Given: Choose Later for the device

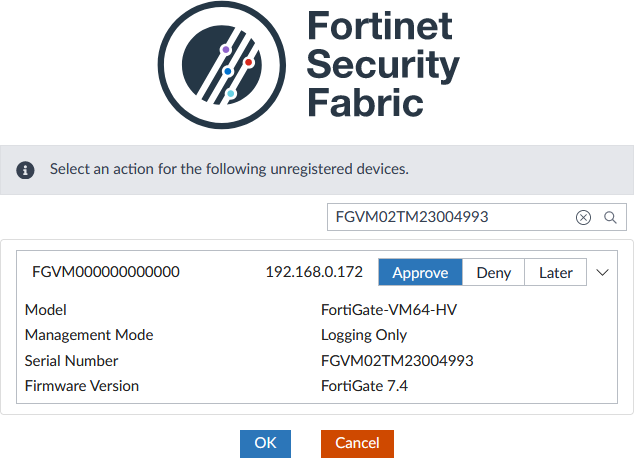Looking at the screenshot, I should 556,272.
